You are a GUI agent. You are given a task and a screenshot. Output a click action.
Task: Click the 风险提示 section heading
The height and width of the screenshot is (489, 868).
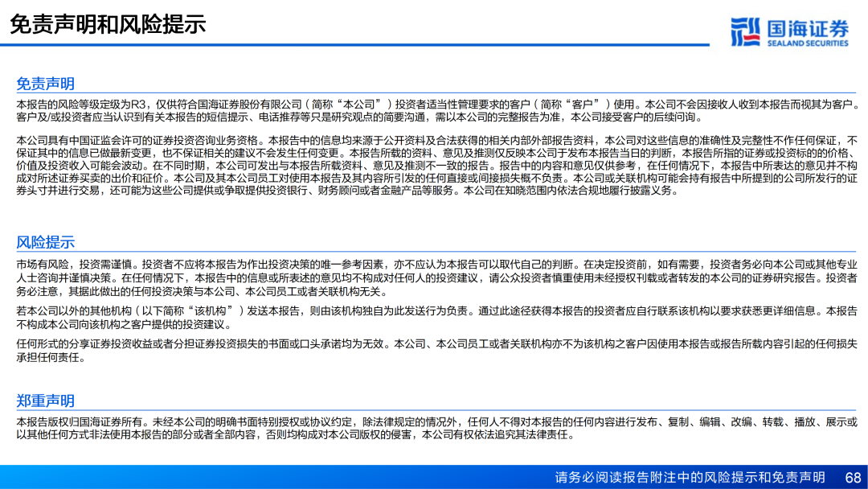pyautogui.click(x=45, y=242)
